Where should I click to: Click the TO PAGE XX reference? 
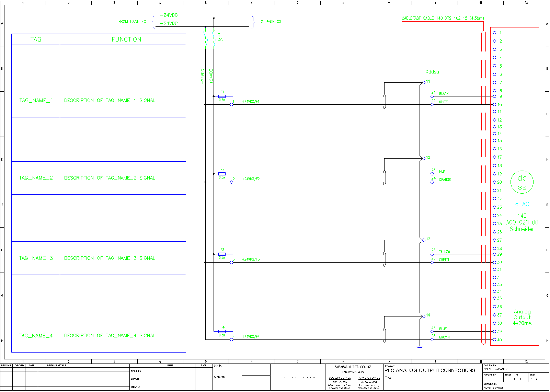[x=270, y=22]
